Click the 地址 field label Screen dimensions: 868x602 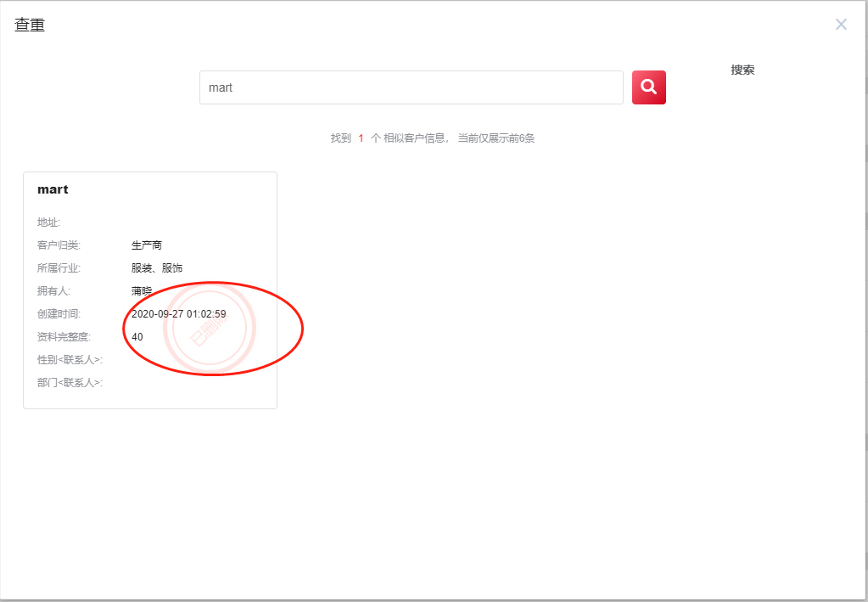coord(48,222)
